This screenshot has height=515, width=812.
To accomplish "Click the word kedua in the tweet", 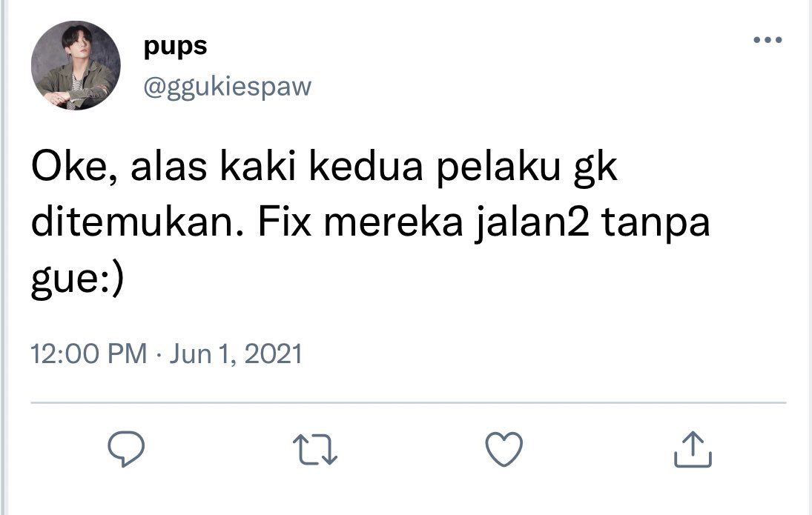I will click(x=366, y=167).
